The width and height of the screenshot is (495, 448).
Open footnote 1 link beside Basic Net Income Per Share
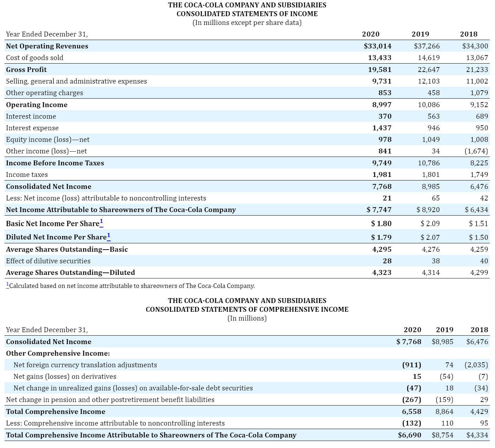(x=101, y=222)
